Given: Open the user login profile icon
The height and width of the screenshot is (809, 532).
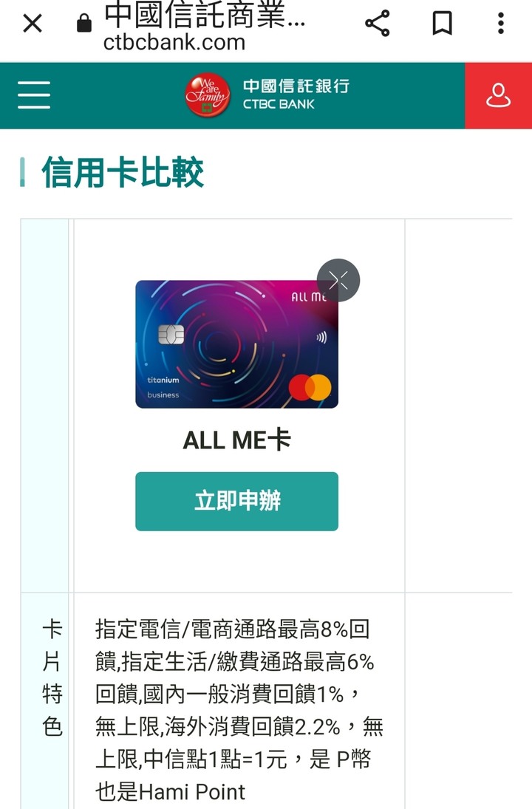Looking at the screenshot, I should point(499,95).
